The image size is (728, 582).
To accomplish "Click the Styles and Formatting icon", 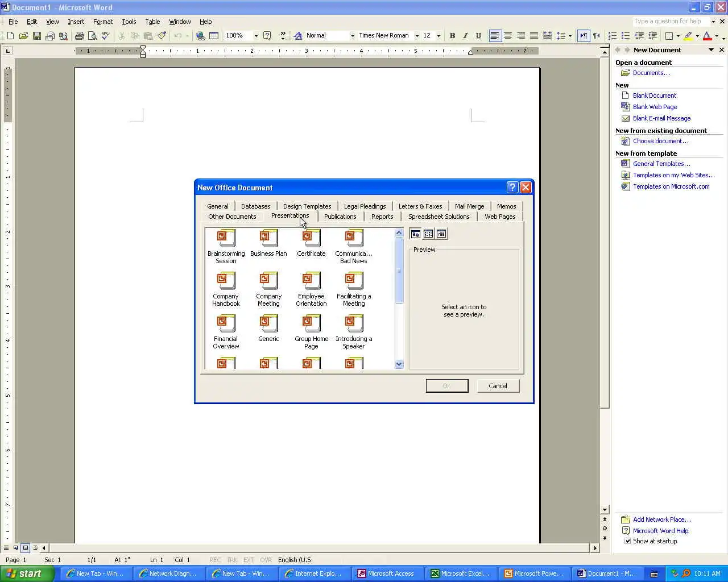I will point(298,36).
